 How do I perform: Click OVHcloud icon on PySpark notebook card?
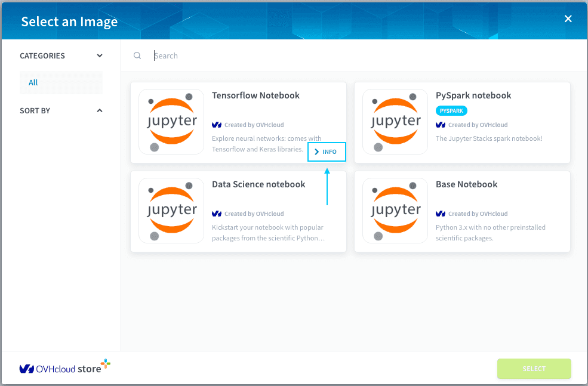click(441, 125)
